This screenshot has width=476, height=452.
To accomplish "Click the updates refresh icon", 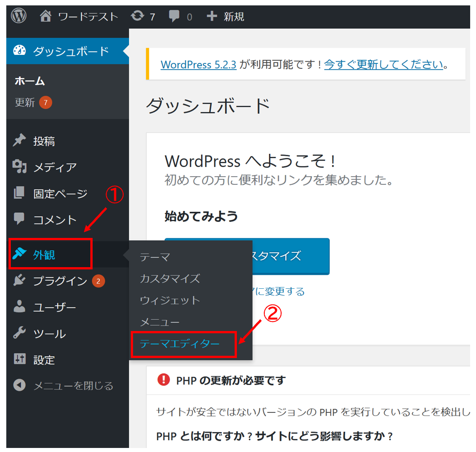I will [x=137, y=17].
